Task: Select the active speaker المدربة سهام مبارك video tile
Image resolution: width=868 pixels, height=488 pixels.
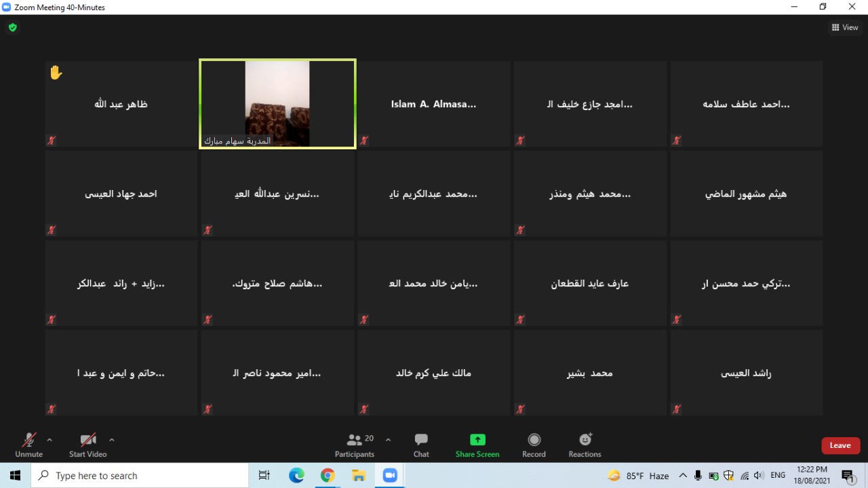Action: point(277,103)
